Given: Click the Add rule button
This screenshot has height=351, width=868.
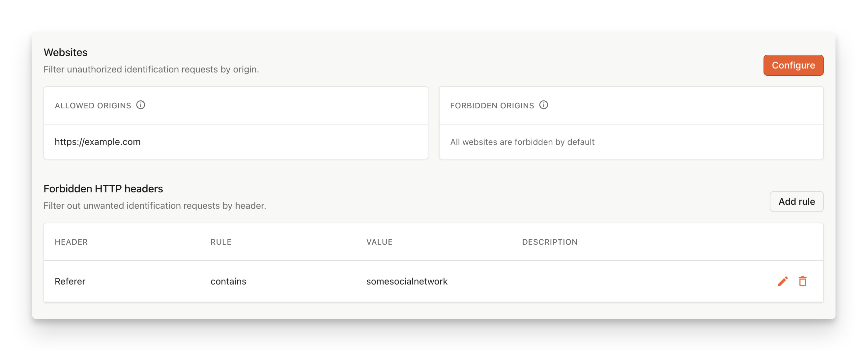Looking at the screenshot, I should pos(796,202).
